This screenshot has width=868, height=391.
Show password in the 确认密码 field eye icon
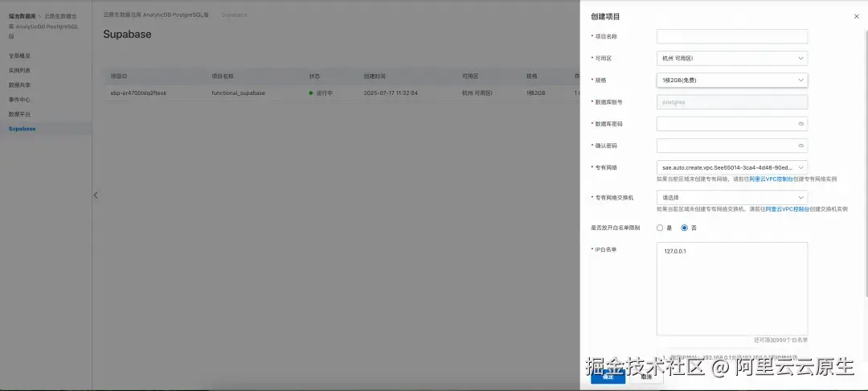click(800, 146)
